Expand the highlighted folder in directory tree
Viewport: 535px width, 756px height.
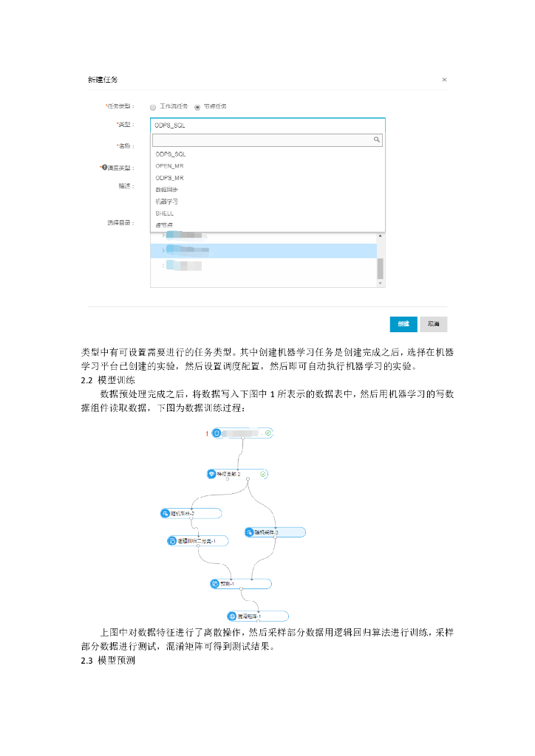(x=163, y=250)
